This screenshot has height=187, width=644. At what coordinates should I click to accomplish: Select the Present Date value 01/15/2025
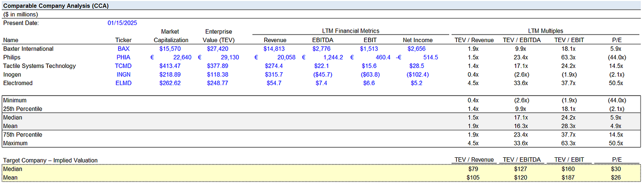pos(122,23)
